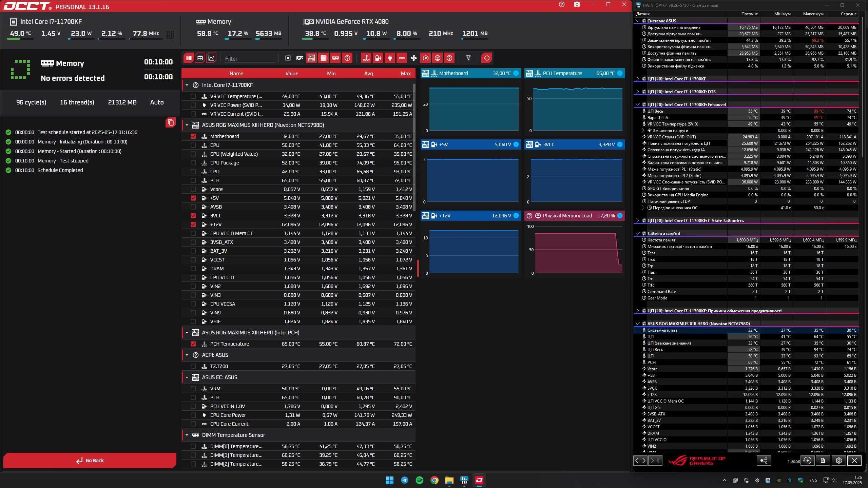Open info for PCH Temperature graph
868x488 pixels.
tap(620, 73)
